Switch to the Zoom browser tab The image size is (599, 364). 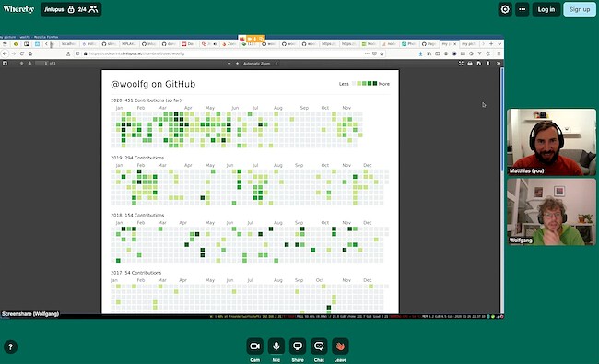[229, 44]
